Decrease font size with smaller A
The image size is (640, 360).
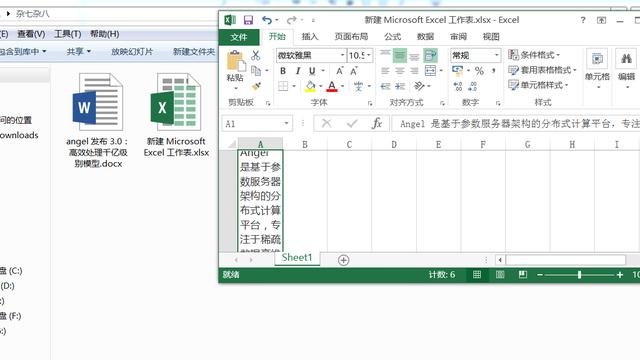354,71
